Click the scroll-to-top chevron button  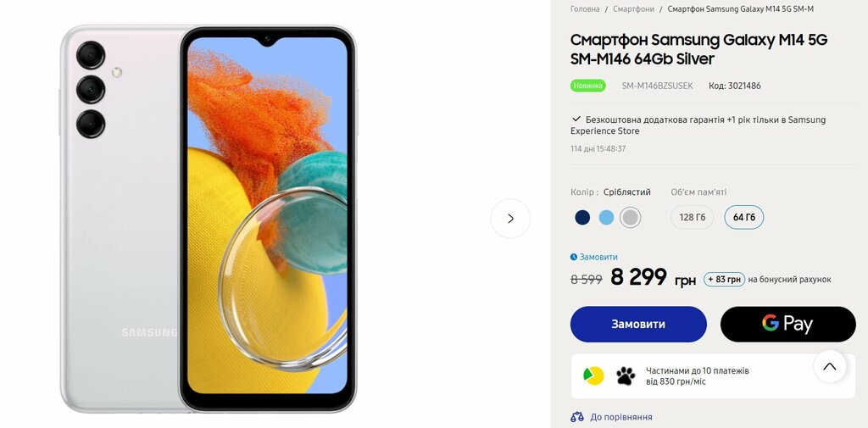pyautogui.click(x=829, y=366)
